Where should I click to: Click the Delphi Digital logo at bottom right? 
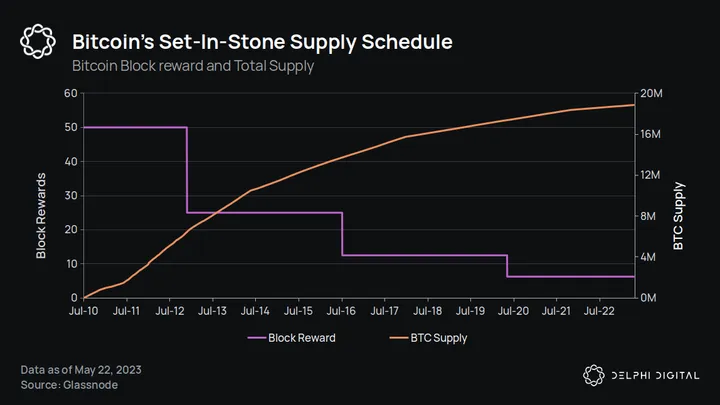pos(594,374)
